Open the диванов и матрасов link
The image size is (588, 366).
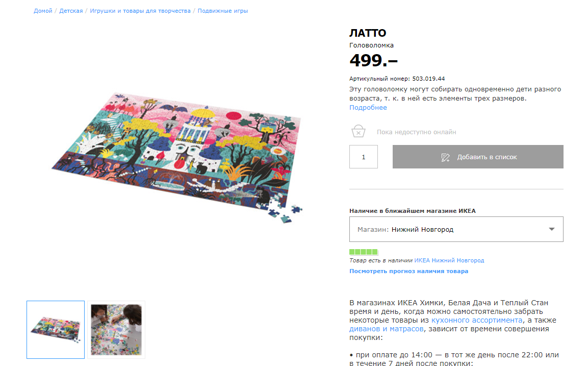pos(386,328)
